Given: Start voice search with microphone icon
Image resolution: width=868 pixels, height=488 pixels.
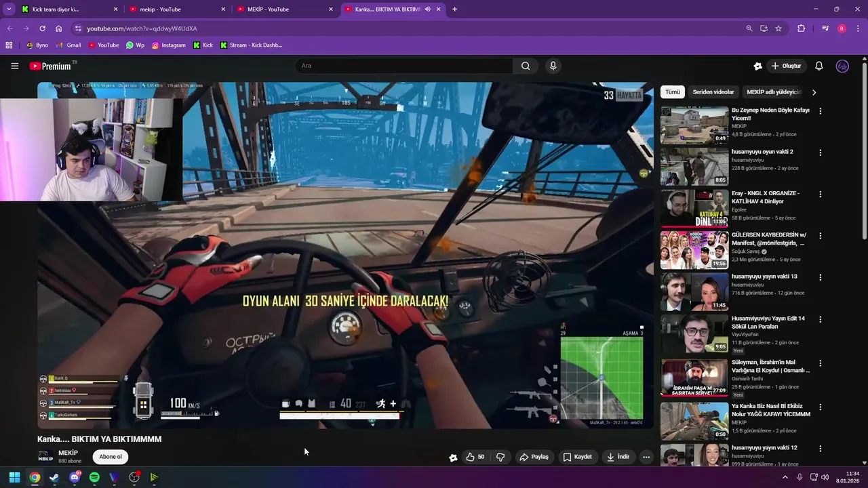Looking at the screenshot, I should (553, 66).
